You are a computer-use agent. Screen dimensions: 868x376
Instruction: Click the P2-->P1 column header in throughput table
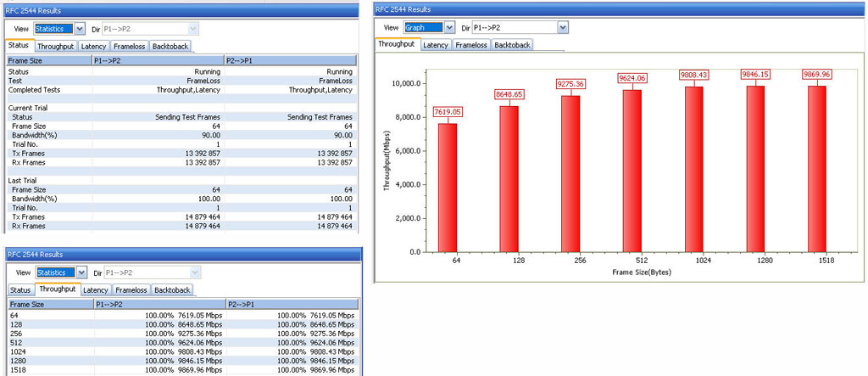tap(291, 303)
